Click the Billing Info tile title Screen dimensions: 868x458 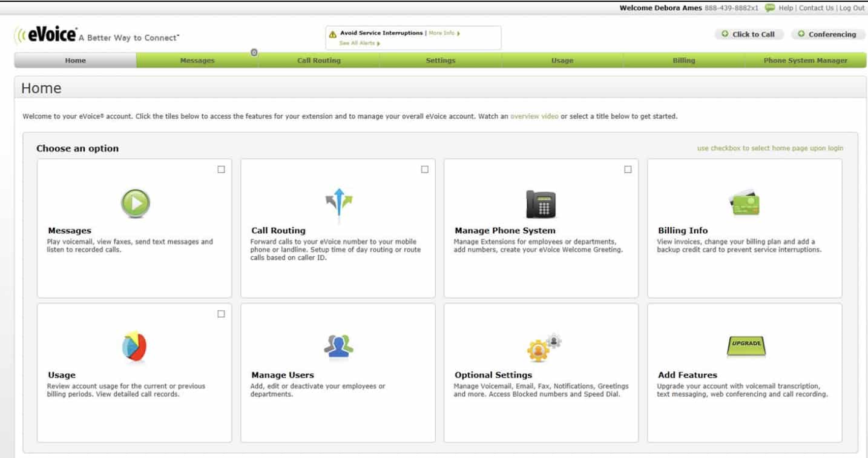click(x=683, y=231)
